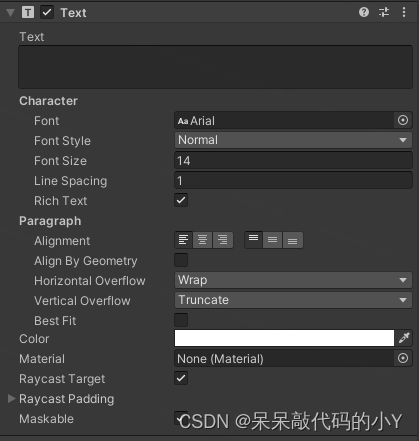Image resolution: width=419 pixels, height=441 pixels.
Task: Open the Font Style dropdown
Action: (x=293, y=140)
